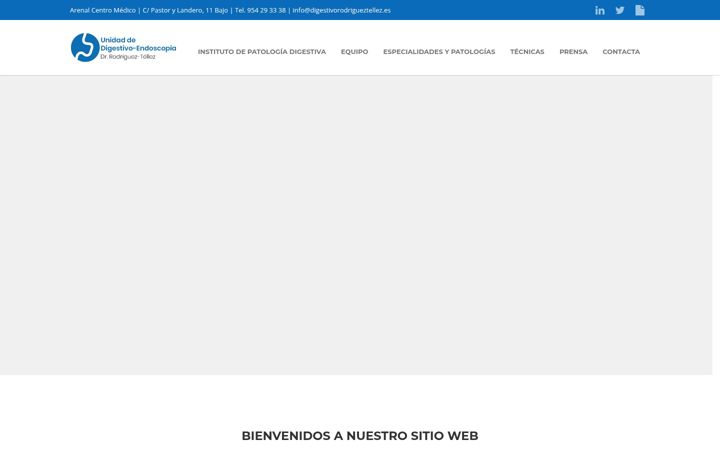The width and height of the screenshot is (720, 450).
Task: Open the LinkedIn profile icon
Action: click(x=600, y=10)
